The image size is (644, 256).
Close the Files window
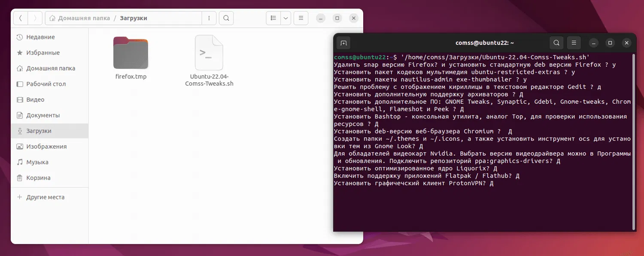(354, 18)
